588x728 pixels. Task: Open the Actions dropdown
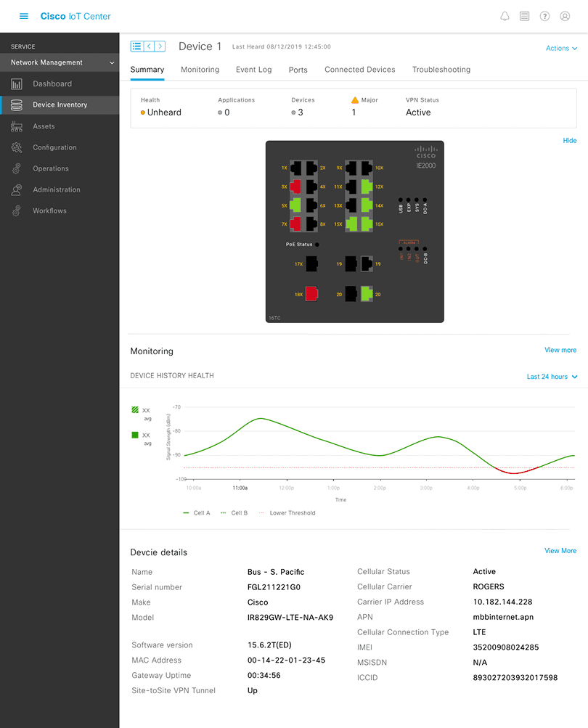(562, 49)
